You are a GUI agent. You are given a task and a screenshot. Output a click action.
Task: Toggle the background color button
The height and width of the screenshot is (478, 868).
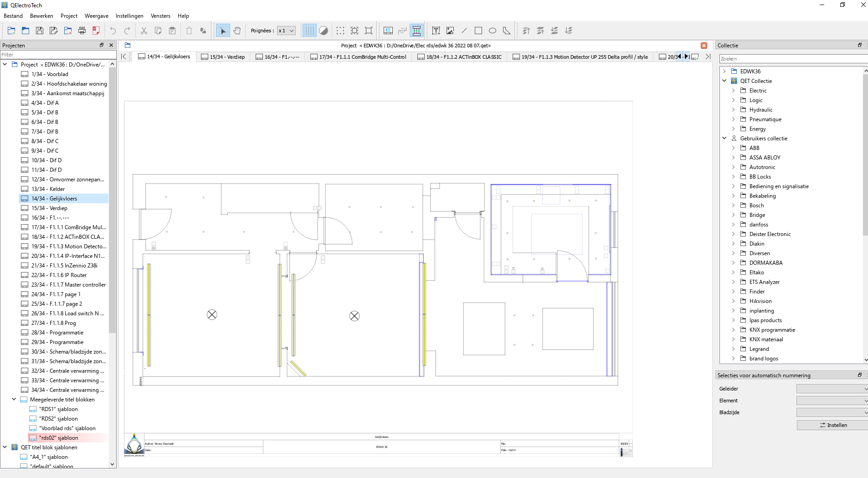tap(324, 31)
